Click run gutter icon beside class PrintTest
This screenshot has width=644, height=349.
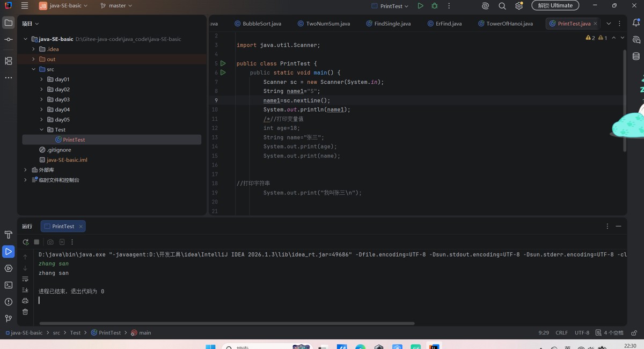tap(223, 63)
